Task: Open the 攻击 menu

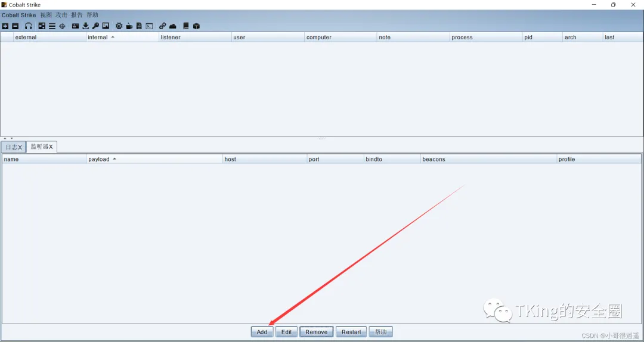Action: coord(61,15)
